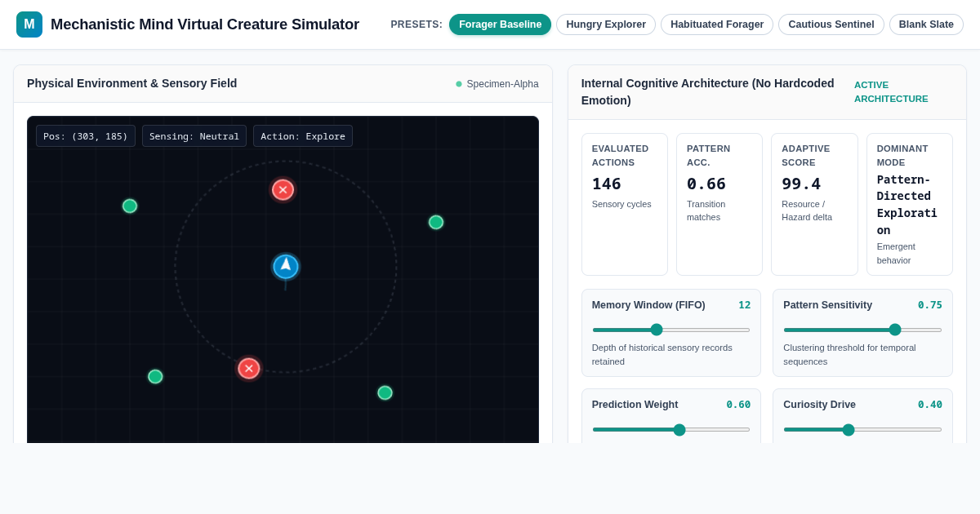This screenshot has width=980, height=514.
Task: Select the Hungry Explorer preset
Action: coord(606,24)
